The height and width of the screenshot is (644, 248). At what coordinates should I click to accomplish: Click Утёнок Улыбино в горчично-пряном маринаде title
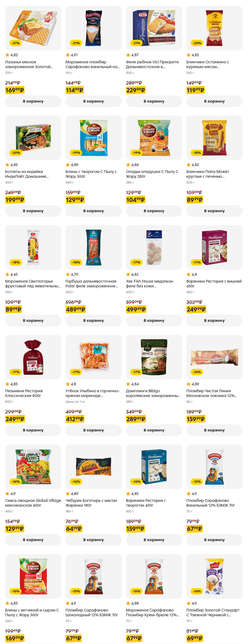92,393
